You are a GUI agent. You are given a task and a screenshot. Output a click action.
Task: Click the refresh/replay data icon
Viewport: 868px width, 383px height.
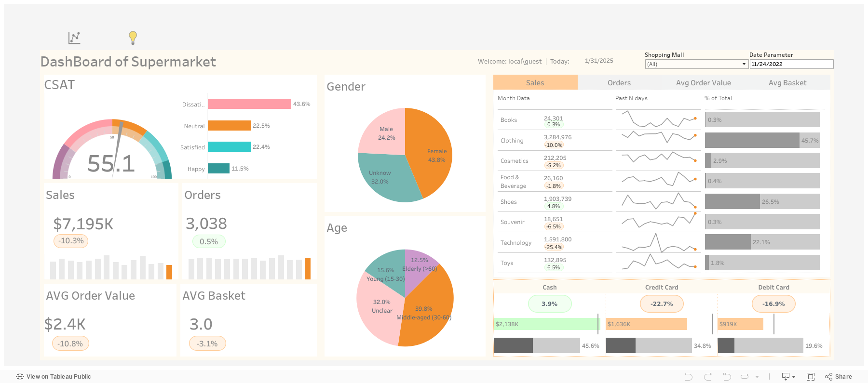point(745,377)
